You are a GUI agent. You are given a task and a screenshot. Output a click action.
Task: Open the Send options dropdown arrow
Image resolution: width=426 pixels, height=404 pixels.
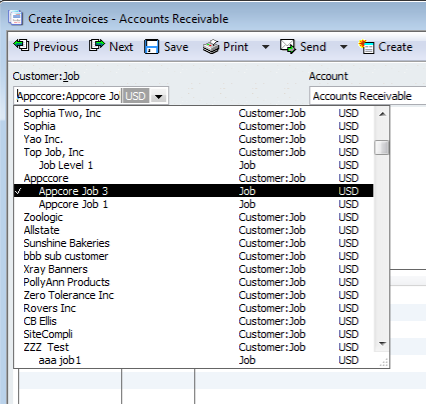[343, 47]
